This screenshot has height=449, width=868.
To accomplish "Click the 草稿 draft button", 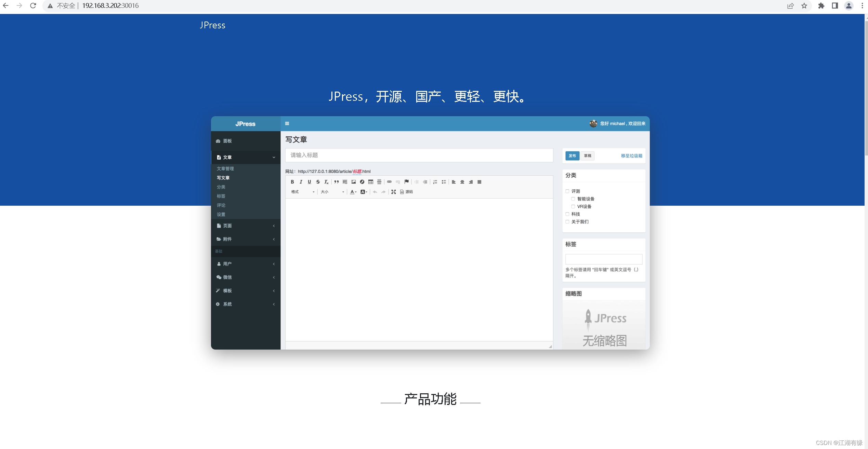I will click(588, 155).
